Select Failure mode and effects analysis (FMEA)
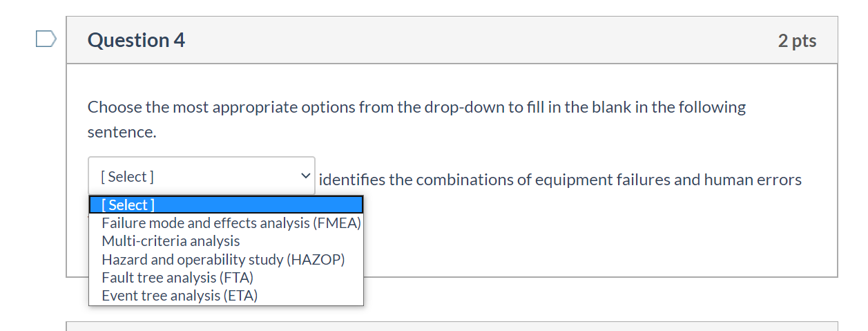 click(x=231, y=223)
